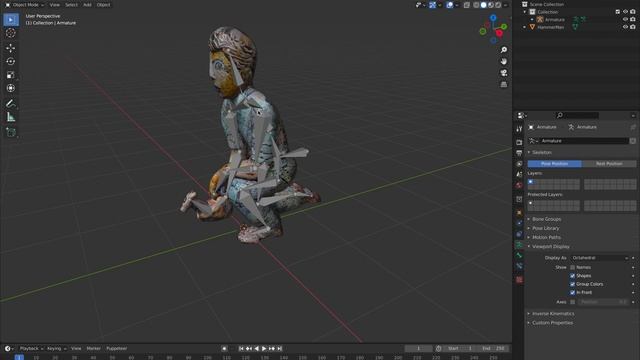Select the Select Box tool
This screenshot has width=640, height=360.
(11, 20)
